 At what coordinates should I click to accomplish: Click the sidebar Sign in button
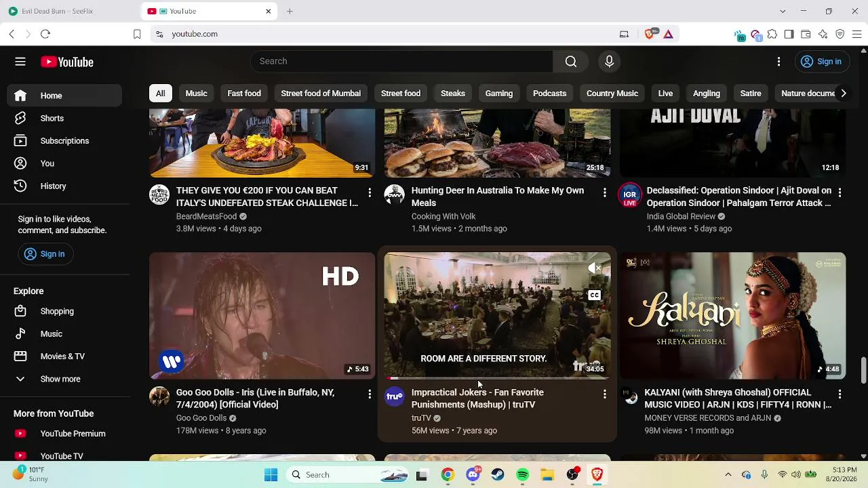(x=45, y=254)
